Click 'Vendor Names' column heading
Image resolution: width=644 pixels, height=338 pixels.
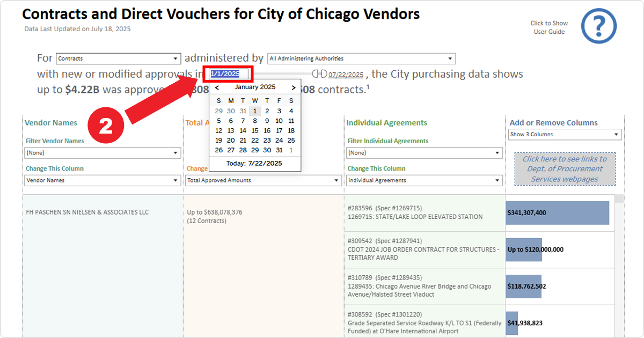tap(51, 123)
